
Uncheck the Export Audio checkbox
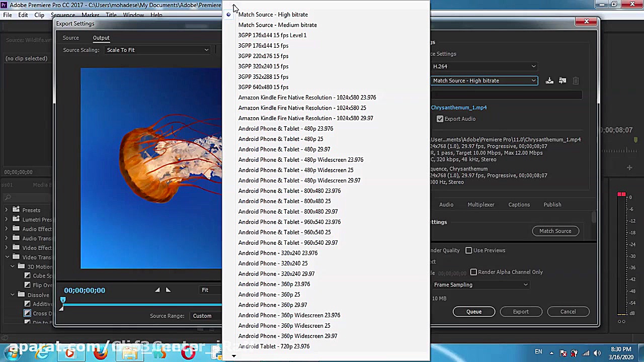(440, 119)
